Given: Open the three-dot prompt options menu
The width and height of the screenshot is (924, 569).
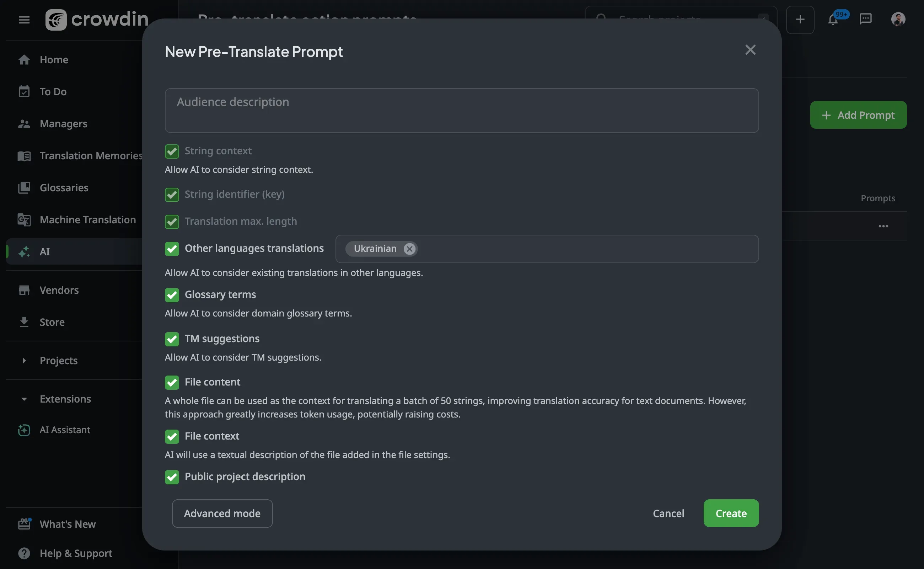Looking at the screenshot, I should (x=883, y=226).
